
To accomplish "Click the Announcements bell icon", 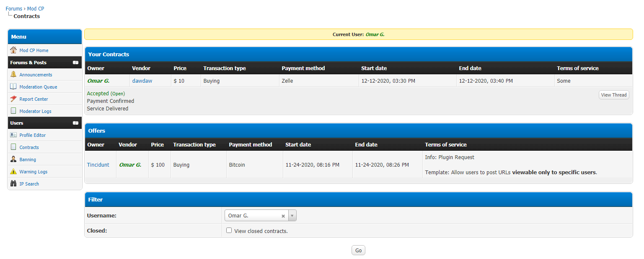I will pyautogui.click(x=13, y=75).
